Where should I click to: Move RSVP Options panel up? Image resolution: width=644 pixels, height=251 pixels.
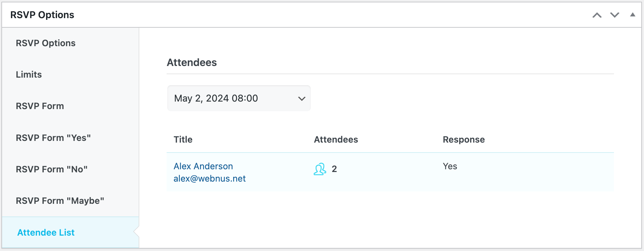point(597,15)
